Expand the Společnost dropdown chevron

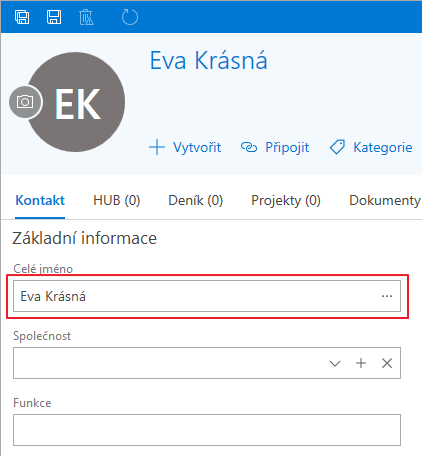pos(335,363)
